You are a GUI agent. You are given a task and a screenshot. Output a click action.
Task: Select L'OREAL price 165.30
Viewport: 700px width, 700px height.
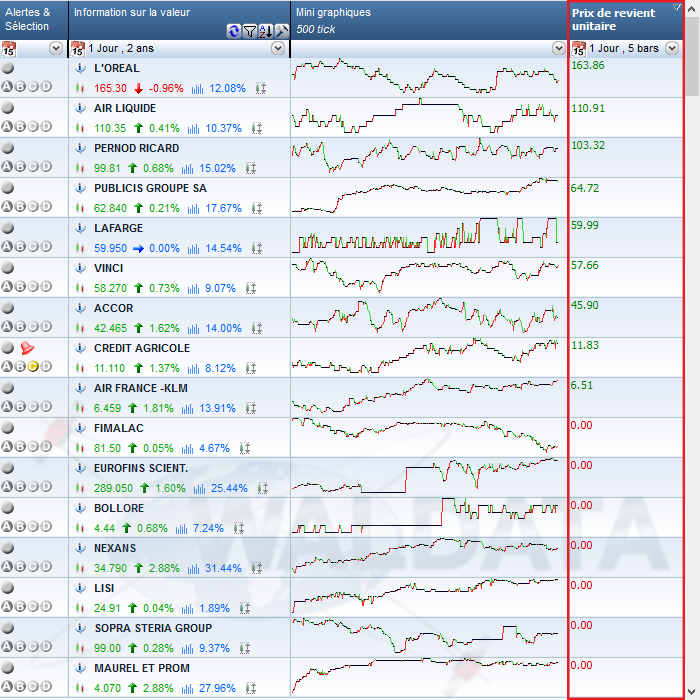[110, 88]
